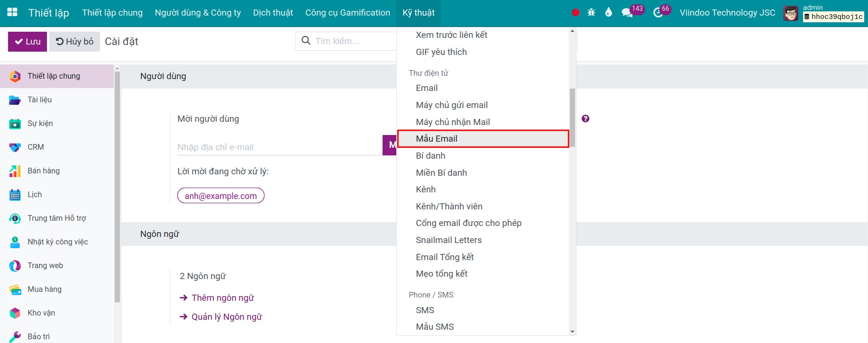Select Mẫu SMS menu entry
Viewport: 868px width, 343px height.
[x=483, y=327]
